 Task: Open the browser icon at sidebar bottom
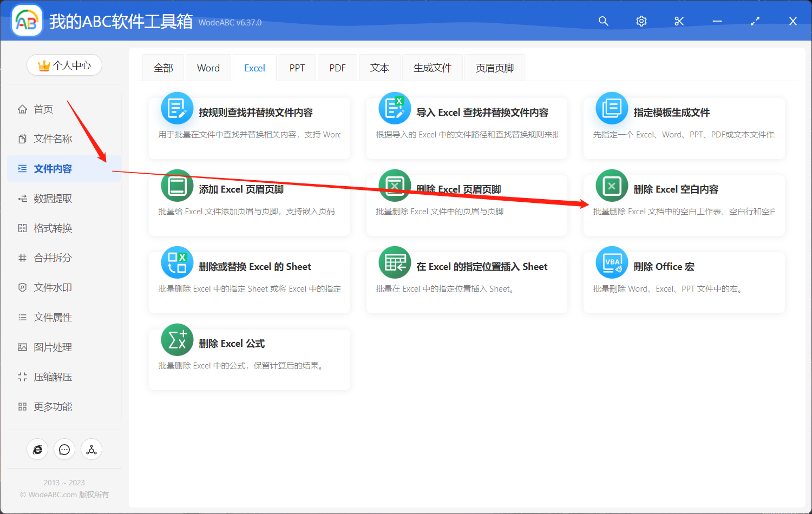(37, 450)
